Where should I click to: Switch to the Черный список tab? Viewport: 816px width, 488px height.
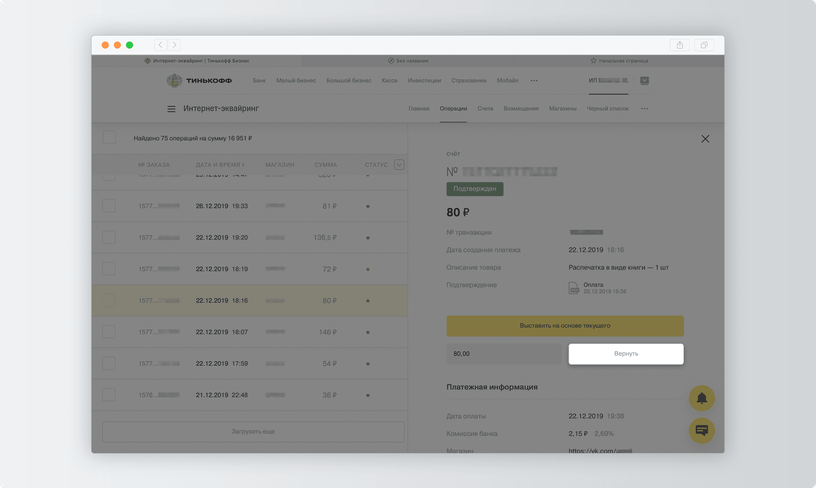(607, 109)
